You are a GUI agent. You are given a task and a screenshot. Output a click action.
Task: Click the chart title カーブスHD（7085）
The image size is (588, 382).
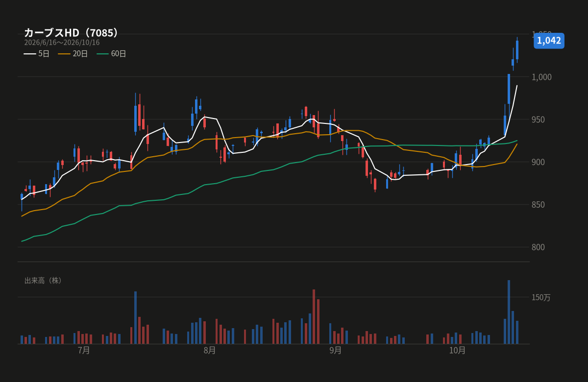tap(72, 33)
